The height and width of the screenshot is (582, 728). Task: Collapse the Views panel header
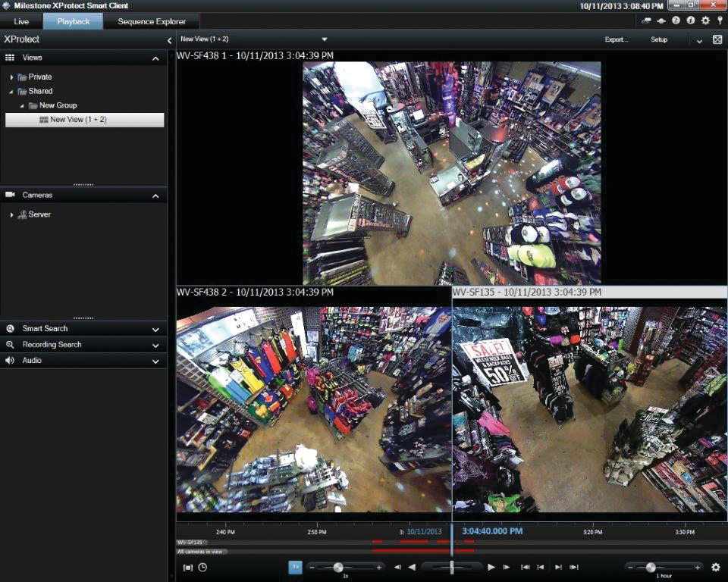157,57
